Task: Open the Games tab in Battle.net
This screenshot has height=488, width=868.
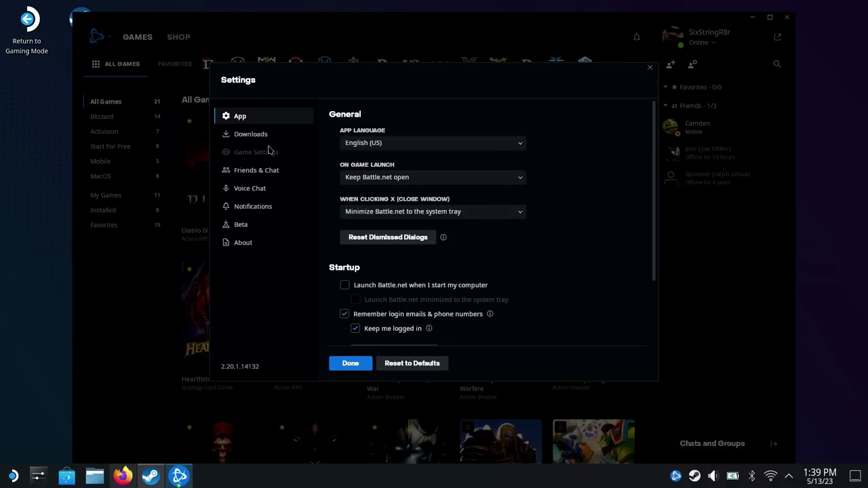Action: [138, 37]
